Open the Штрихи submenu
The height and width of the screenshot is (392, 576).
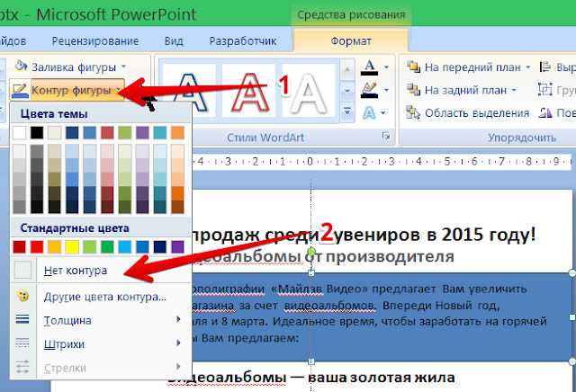coord(101,343)
